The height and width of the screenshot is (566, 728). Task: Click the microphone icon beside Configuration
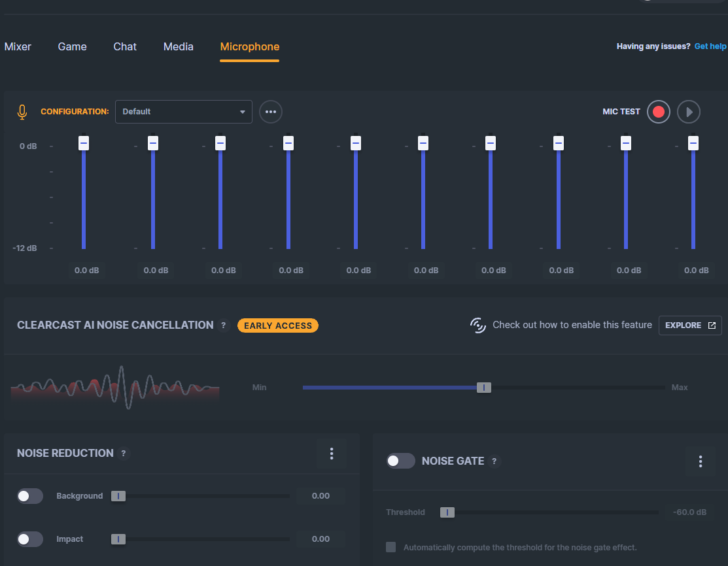pos(22,112)
